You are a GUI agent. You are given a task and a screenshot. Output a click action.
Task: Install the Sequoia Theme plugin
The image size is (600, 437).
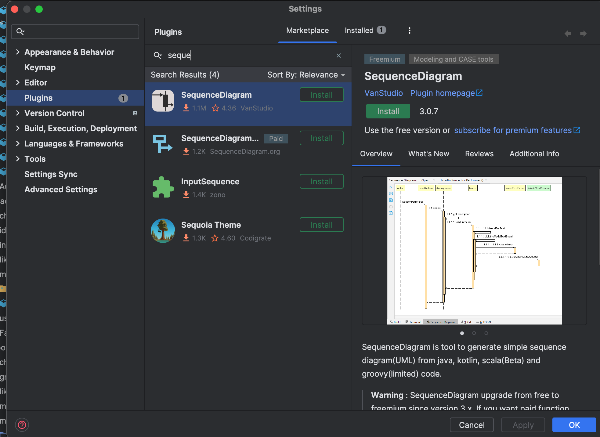tap(321, 225)
